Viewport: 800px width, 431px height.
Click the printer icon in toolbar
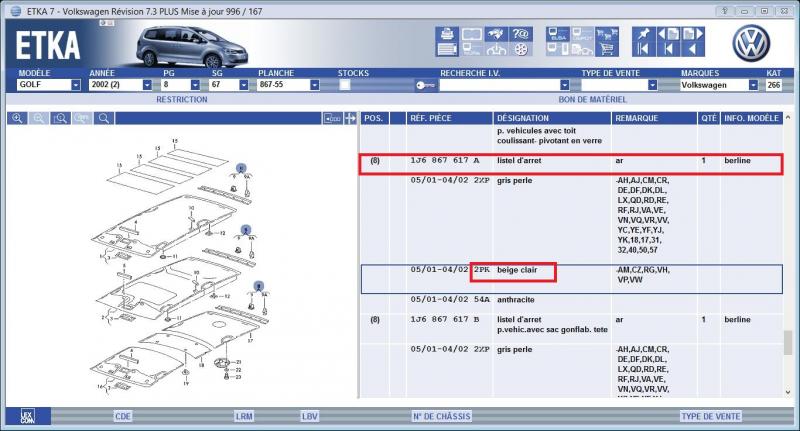pyautogui.click(x=447, y=34)
